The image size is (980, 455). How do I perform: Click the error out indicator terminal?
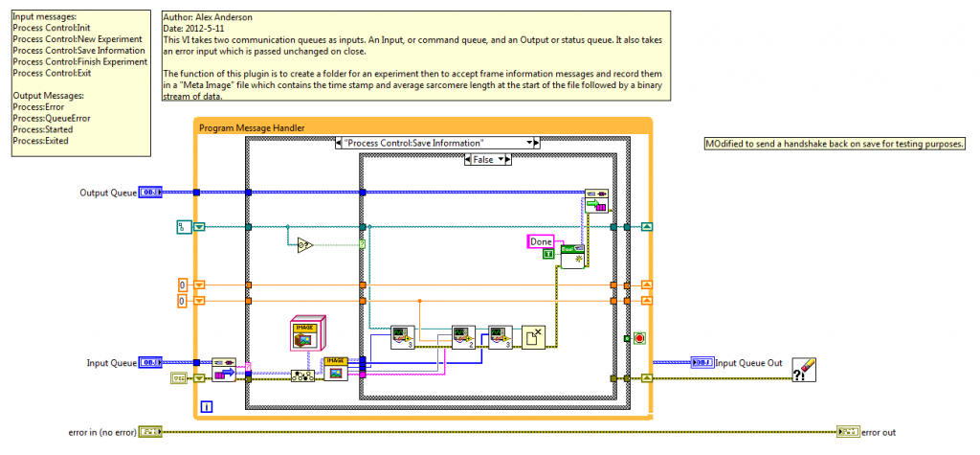pyautogui.click(x=848, y=432)
